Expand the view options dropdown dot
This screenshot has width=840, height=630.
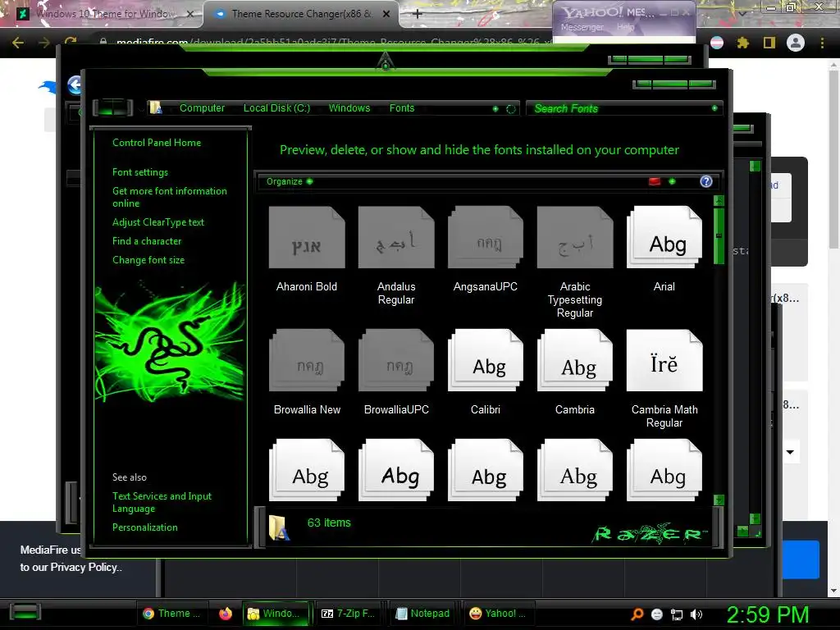[673, 181]
